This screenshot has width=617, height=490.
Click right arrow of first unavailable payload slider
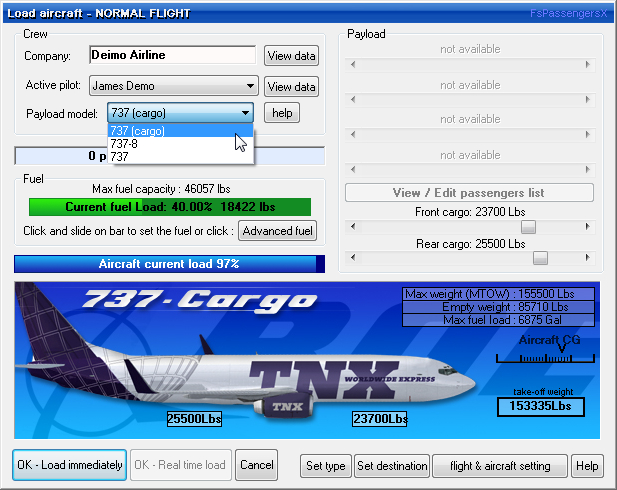pos(587,65)
